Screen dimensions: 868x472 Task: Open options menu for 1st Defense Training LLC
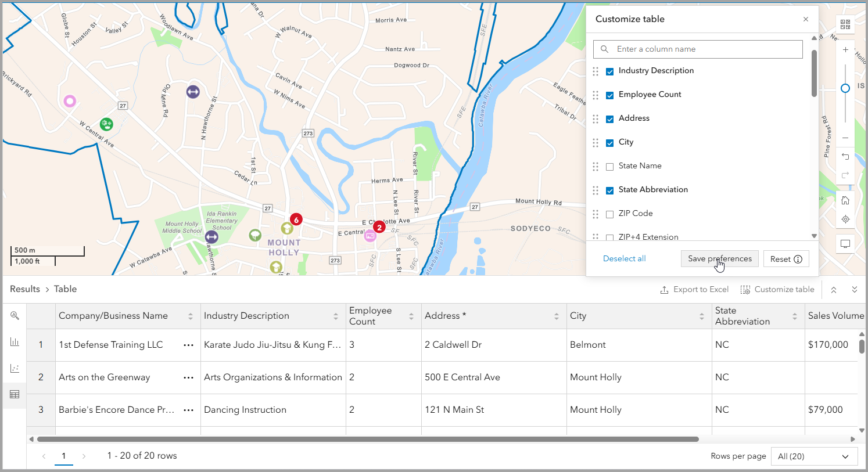pos(188,345)
